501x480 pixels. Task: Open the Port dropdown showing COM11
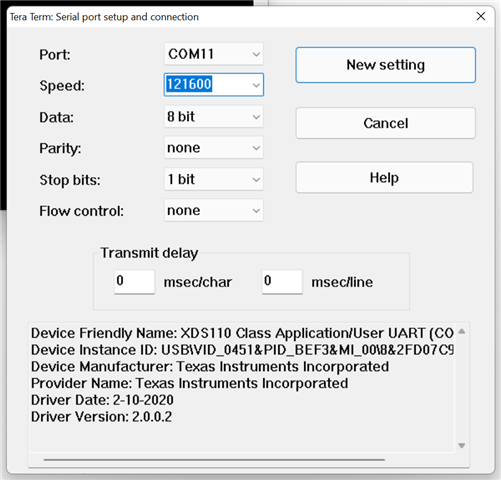click(x=214, y=54)
